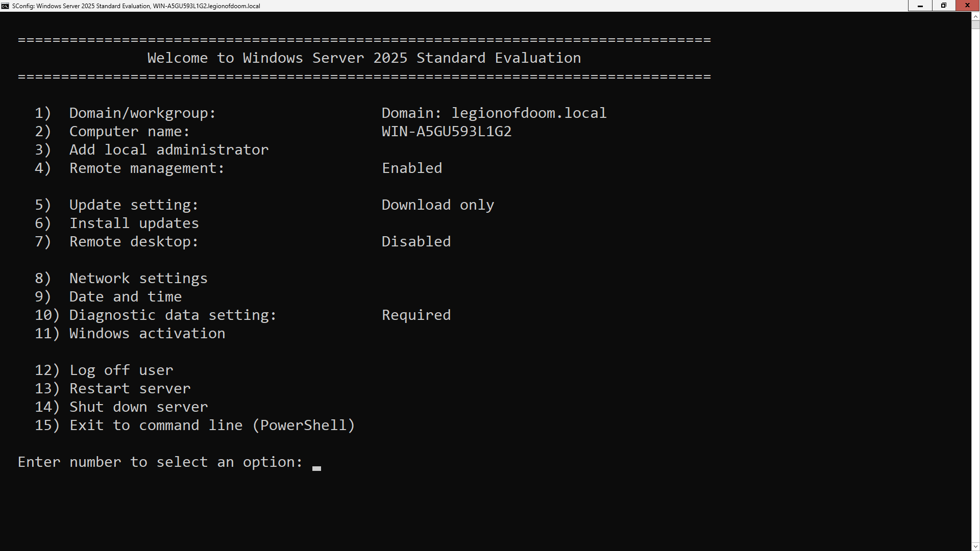Click the Remote desktop Disabled status
Viewport: 980px width, 551px height.
click(416, 242)
